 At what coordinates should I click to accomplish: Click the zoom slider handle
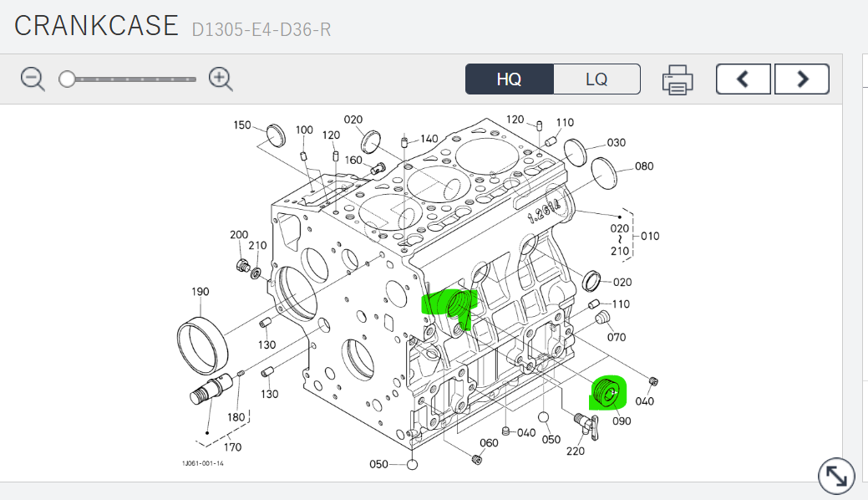[67, 79]
